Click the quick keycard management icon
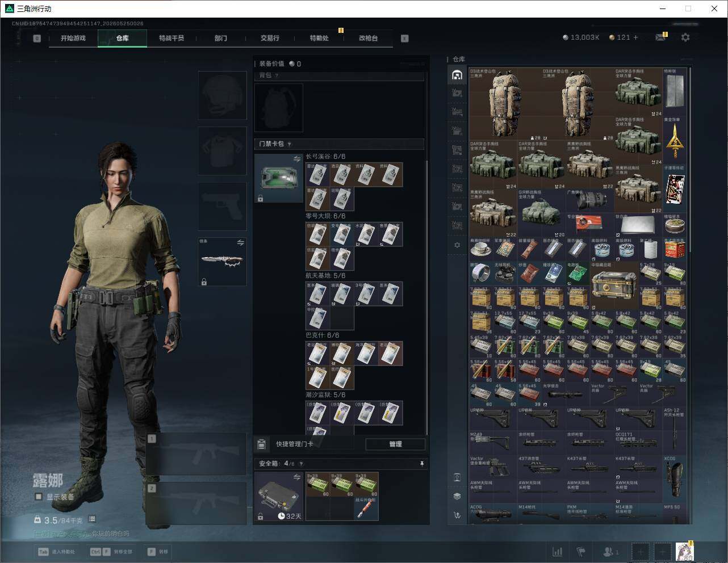Viewport: 728px width, 563px height. (261, 444)
